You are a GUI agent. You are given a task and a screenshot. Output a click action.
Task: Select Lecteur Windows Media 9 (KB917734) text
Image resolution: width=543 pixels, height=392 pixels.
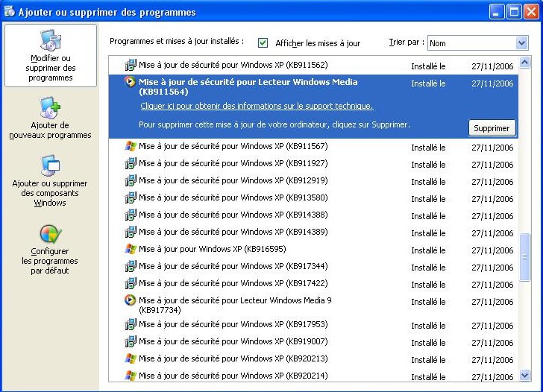click(x=235, y=305)
